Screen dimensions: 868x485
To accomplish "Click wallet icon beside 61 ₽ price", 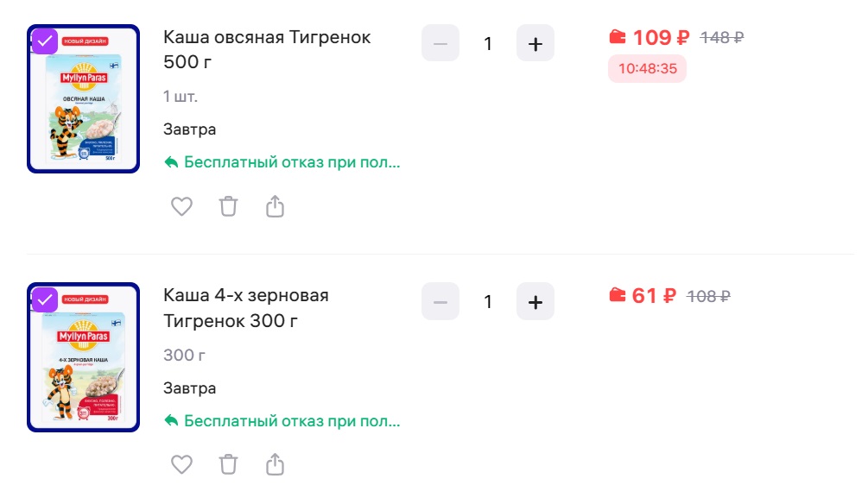I will pos(617,296).
